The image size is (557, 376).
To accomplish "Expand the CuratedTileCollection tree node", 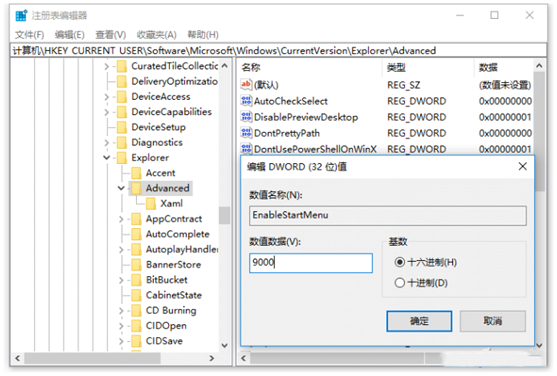I will click(107, 66).
